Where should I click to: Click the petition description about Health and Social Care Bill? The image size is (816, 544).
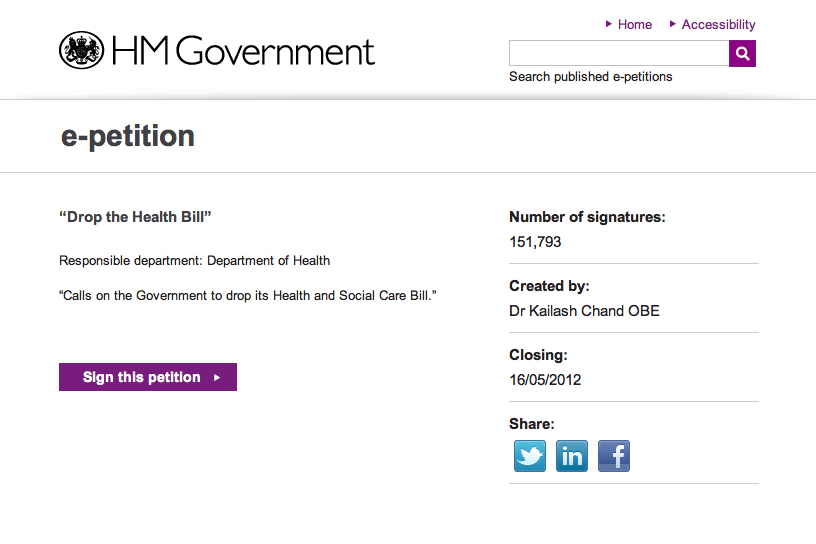tap(249, 296)
